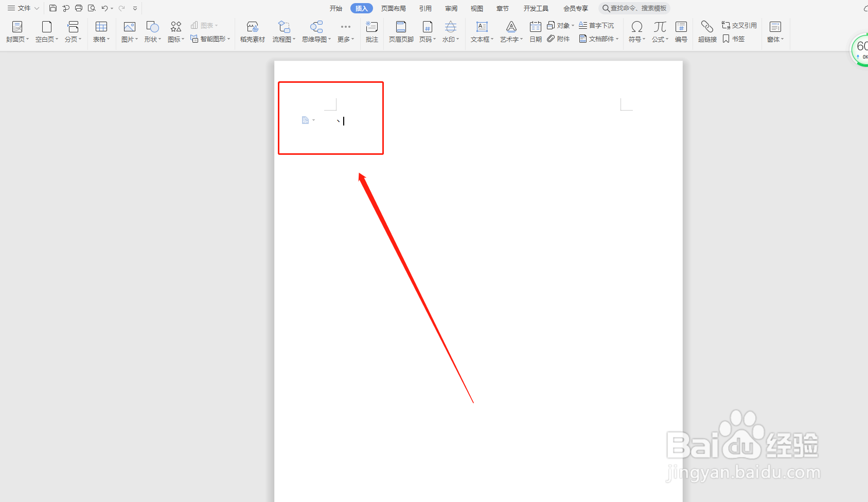Image resolution: width=868 pixels, height=502 pixels.
Task: Click the 编号 numbering icon
Action: (x=681, y=32)
